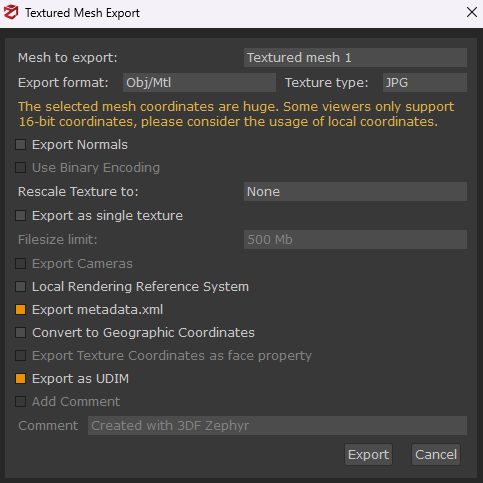Enable Convert to Geographic Coordinates
The height and width of the screenshot is (483, 483).
(21, 333)
